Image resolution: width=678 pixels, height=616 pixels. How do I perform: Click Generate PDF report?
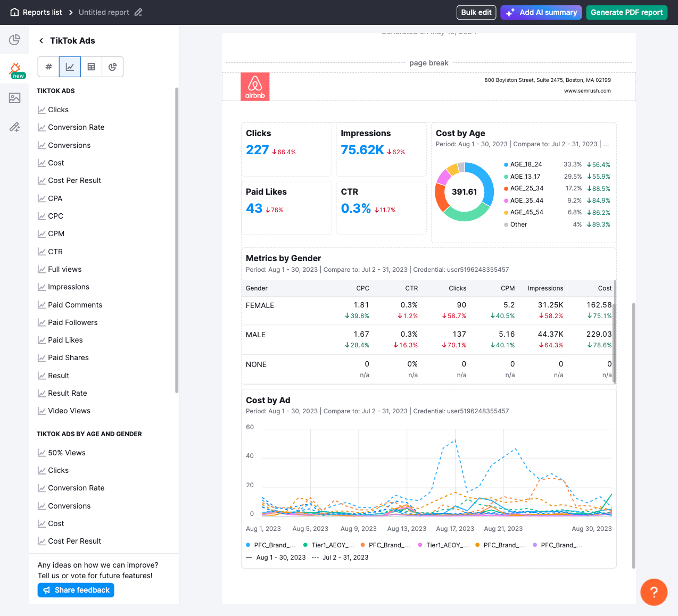point(626,12)
